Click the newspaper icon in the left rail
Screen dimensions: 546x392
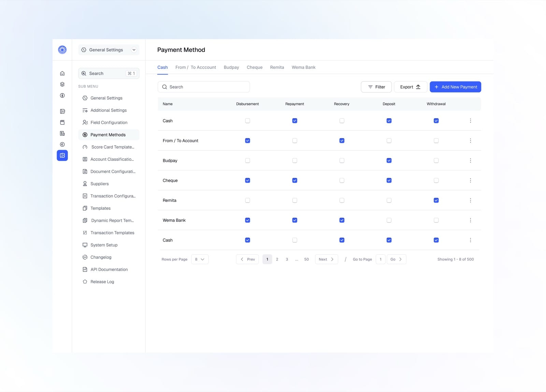coord(62,133)
